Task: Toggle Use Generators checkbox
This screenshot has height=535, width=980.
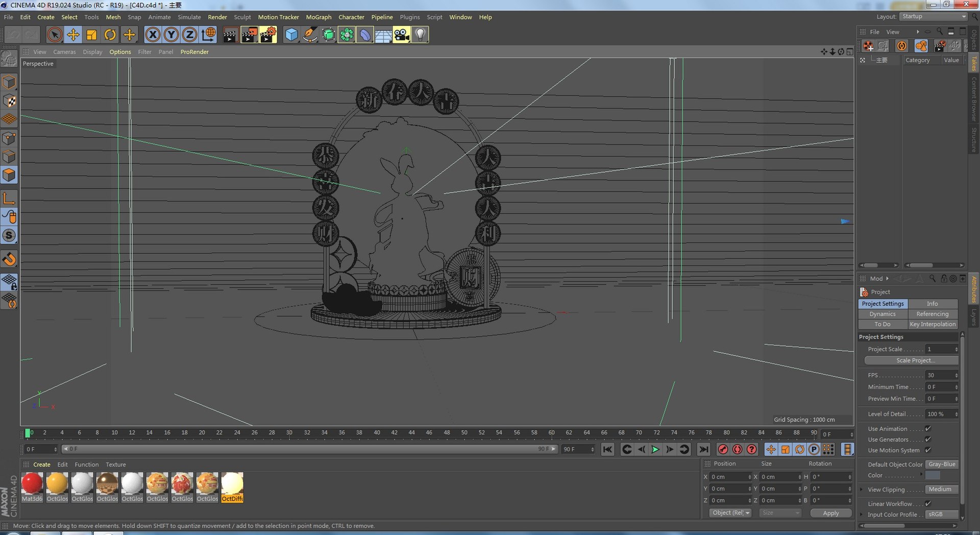Action: click(928, 440)
